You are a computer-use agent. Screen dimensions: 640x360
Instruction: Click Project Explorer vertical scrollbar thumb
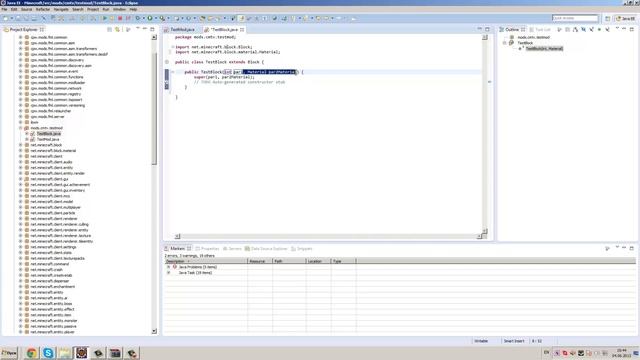(x=154, y=108)
